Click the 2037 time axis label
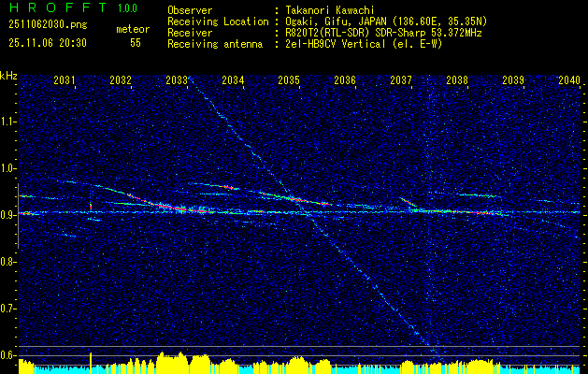This screenshot has width=588, height=374. (x=401, y=79)
